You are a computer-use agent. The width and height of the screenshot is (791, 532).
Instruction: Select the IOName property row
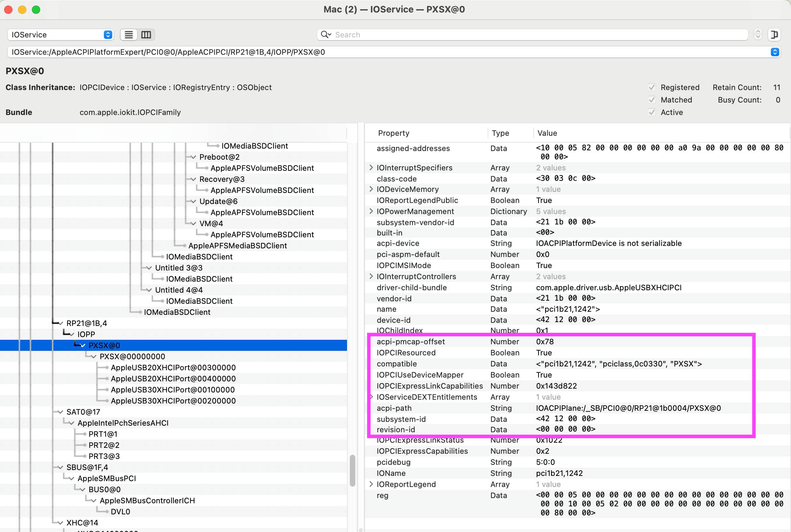pos(578,473)
